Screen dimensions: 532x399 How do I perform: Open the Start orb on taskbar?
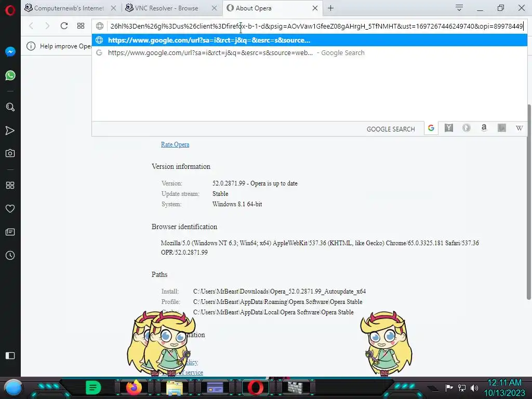(14, 388)
